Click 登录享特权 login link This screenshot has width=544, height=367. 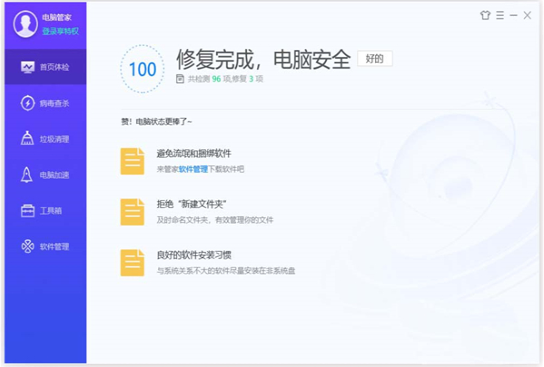(60, 31)
